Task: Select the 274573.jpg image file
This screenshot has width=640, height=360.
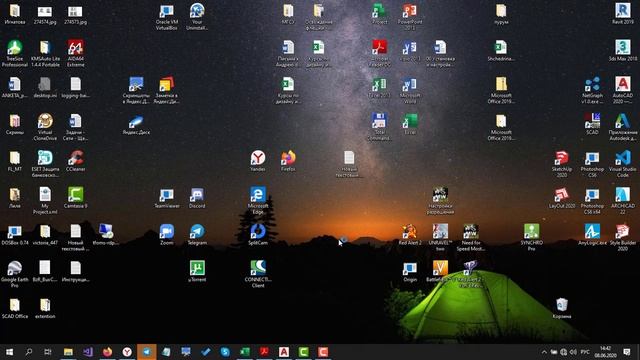Action: tap(76, 14)
